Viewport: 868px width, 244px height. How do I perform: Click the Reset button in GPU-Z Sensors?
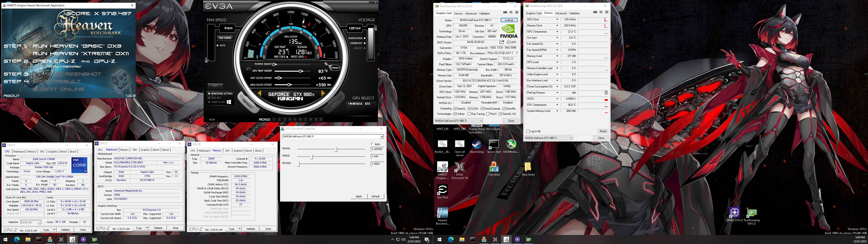pos(603,131)
